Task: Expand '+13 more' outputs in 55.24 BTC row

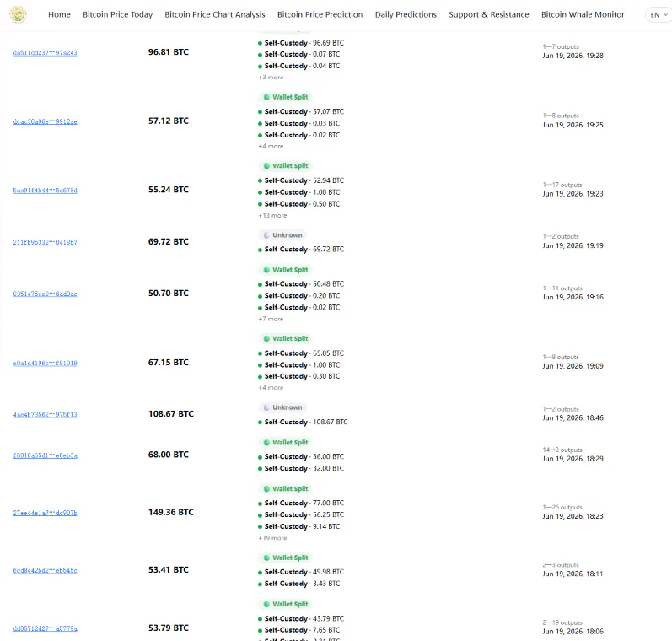Action: pos(272,215)
